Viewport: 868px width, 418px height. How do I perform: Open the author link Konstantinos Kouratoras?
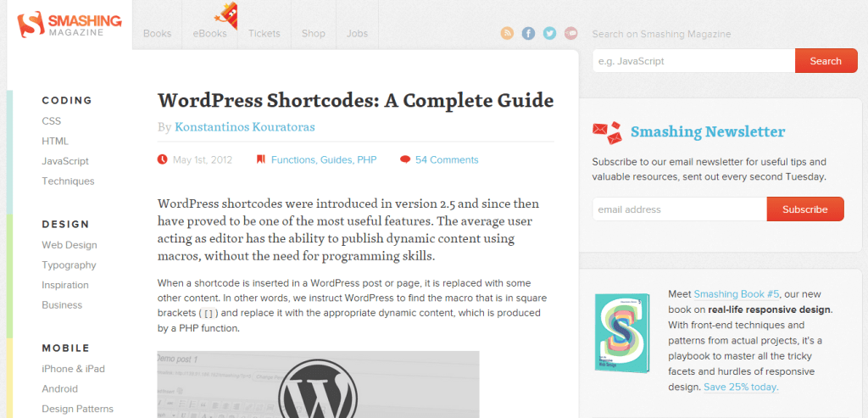coord(245,127)
